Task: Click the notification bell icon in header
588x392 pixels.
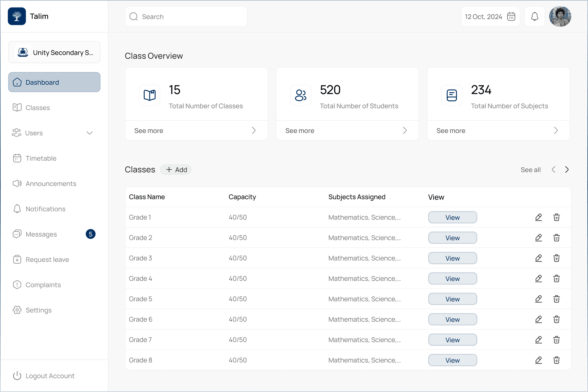Action: pos(534,17)
